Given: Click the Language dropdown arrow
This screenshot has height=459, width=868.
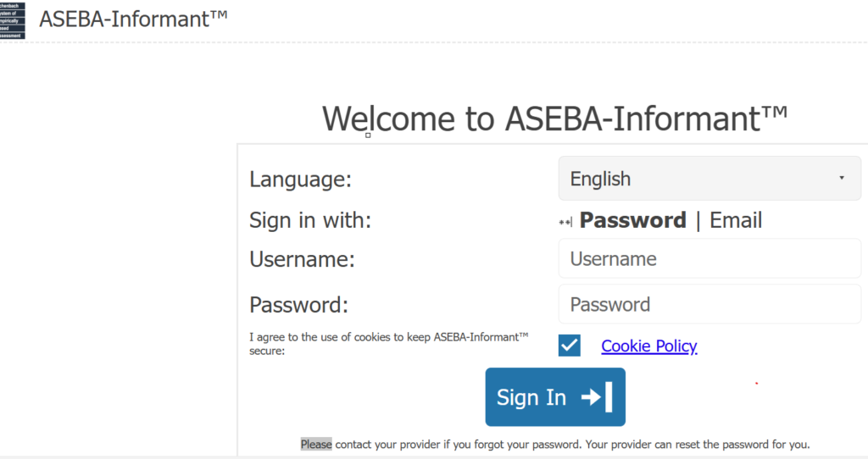Looking at the screenshot, I should 841,179.
